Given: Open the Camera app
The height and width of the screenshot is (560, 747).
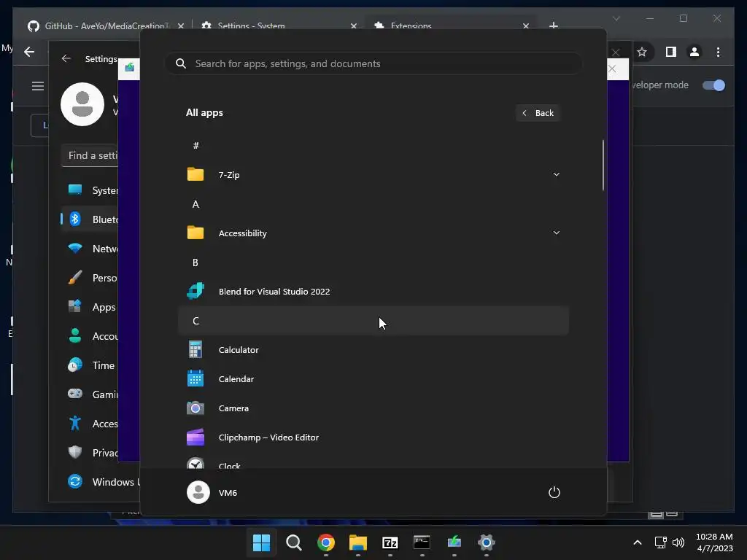Looking at the screenshot, I should pos(373,408).
